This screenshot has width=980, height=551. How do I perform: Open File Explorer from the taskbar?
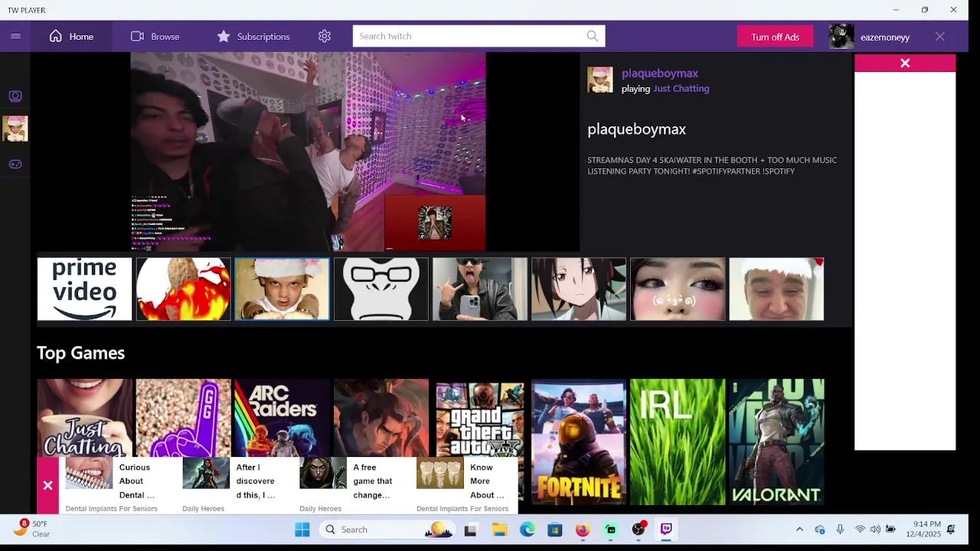coord(499,530)
